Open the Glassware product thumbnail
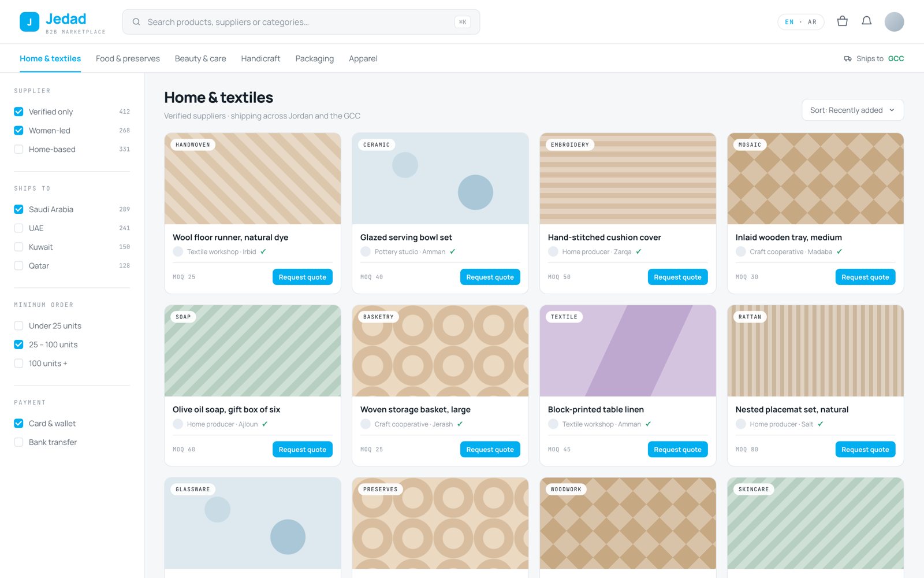The height and width of the screenshot is (578, 924). tap(252, 523)
